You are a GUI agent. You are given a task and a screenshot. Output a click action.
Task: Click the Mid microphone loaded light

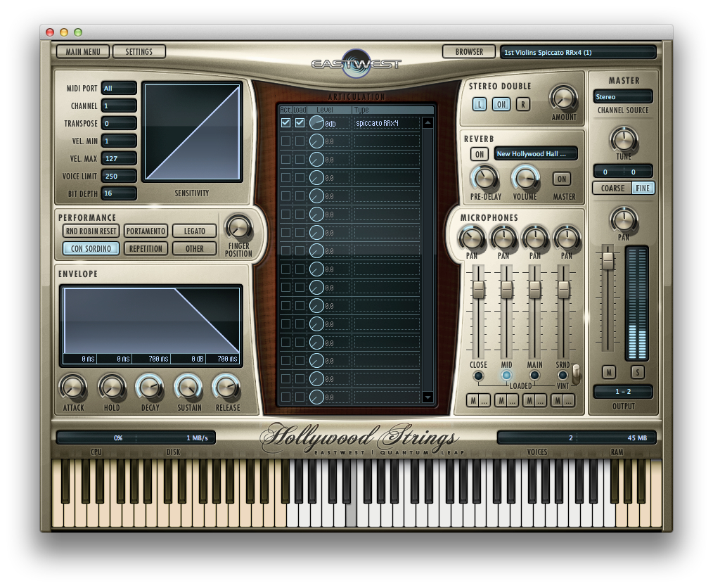(x=506, y=376)
